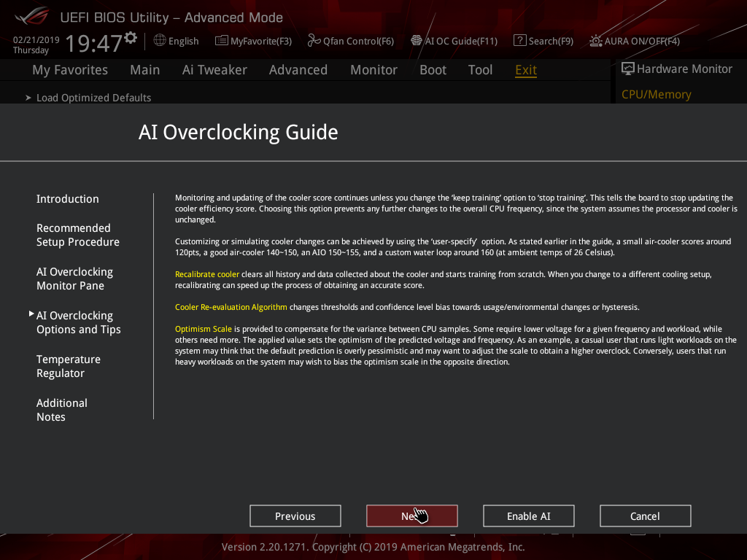Select AI Overclocking Options and Tips

pos(79,322)
